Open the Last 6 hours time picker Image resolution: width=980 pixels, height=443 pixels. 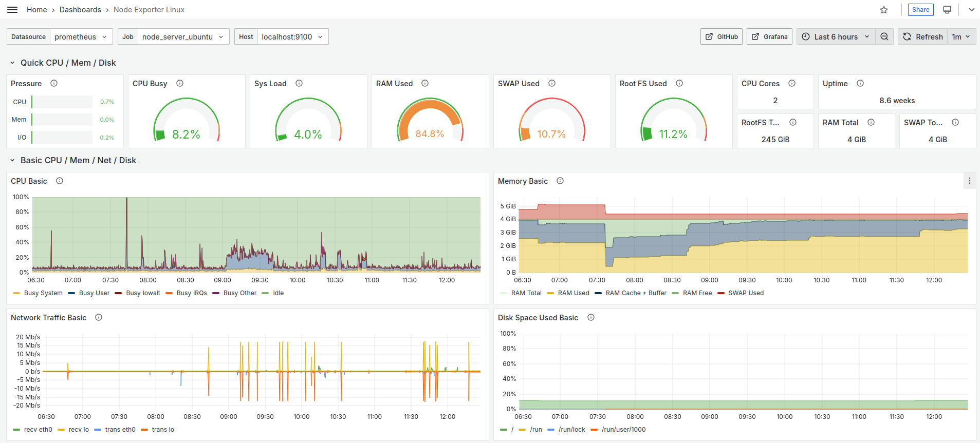[836, 36]
